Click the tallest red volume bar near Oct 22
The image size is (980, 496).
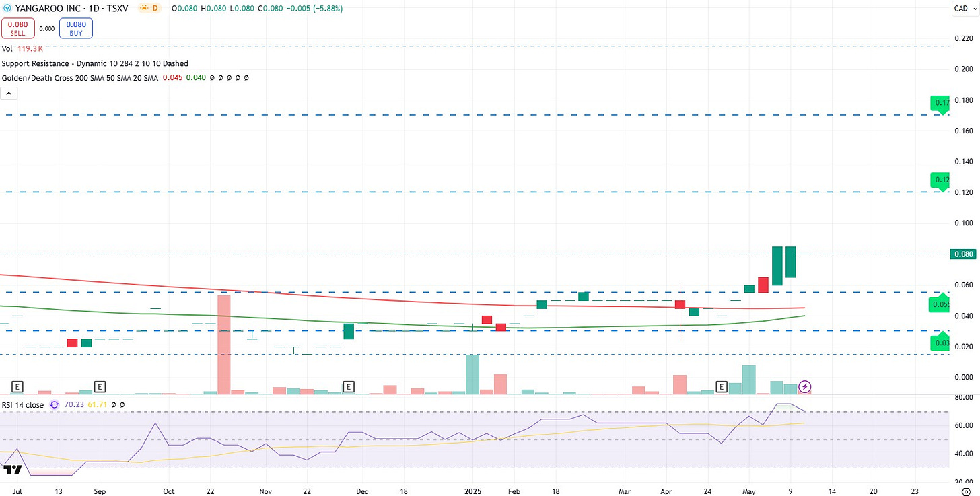[224, 345]
